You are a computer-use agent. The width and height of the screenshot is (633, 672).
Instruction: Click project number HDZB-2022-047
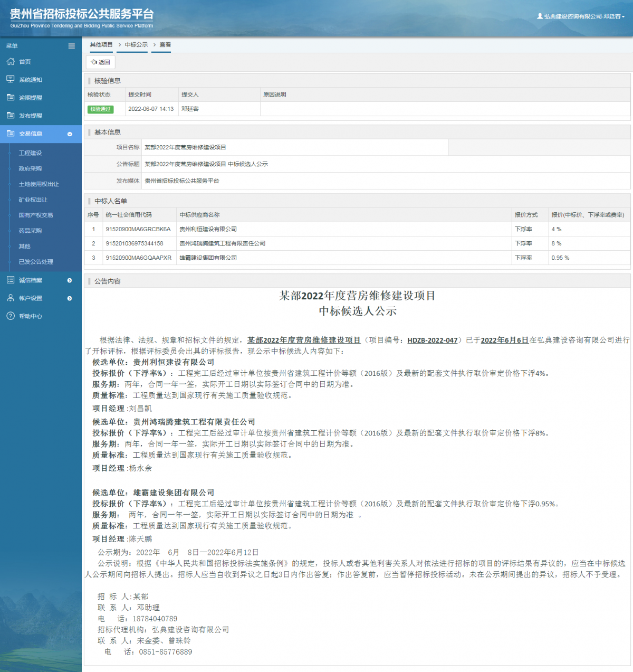(433, 340)
